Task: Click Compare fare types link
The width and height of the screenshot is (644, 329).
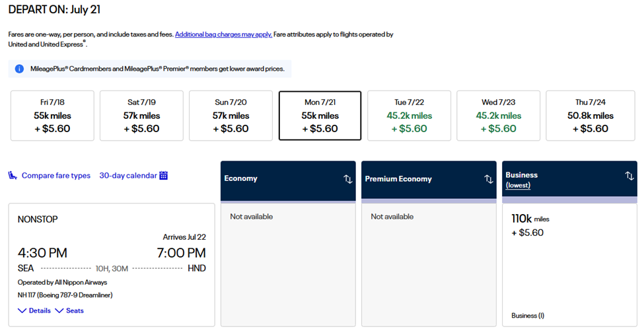Action: click(x=56, y=176)
